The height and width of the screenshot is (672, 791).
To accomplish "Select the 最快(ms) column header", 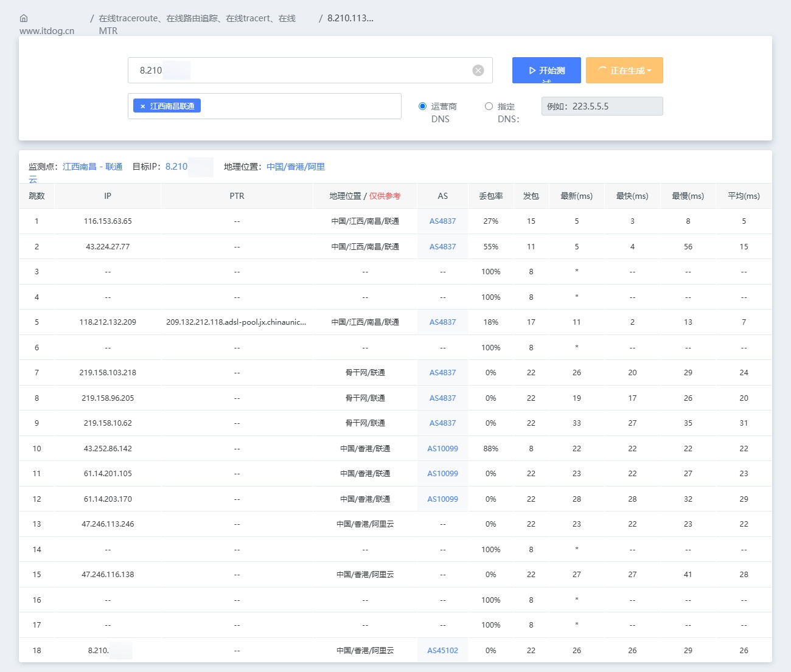I will tap(632, 196).
